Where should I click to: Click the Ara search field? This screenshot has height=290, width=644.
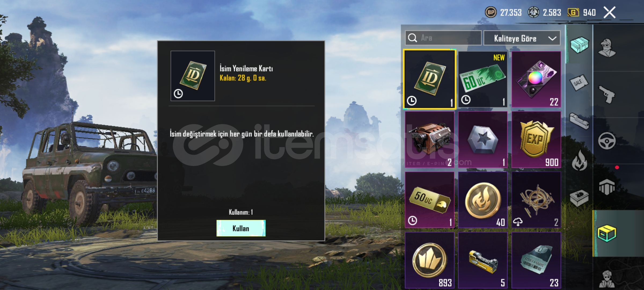pos(443,38)
